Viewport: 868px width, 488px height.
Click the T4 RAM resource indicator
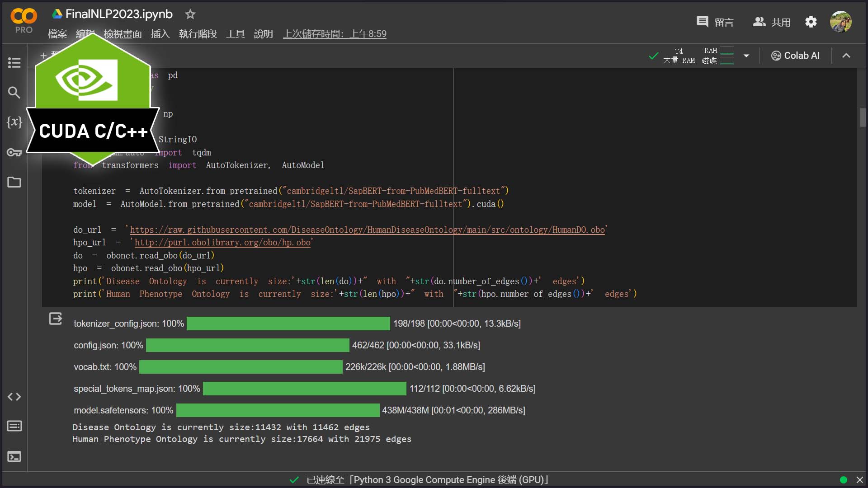click(698, 56)
